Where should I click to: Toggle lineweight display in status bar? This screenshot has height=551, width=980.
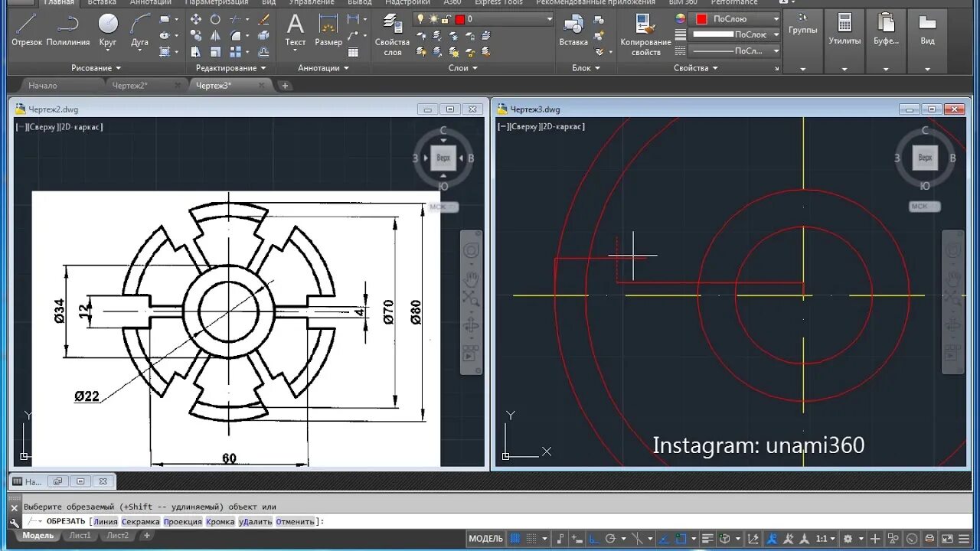707,539
